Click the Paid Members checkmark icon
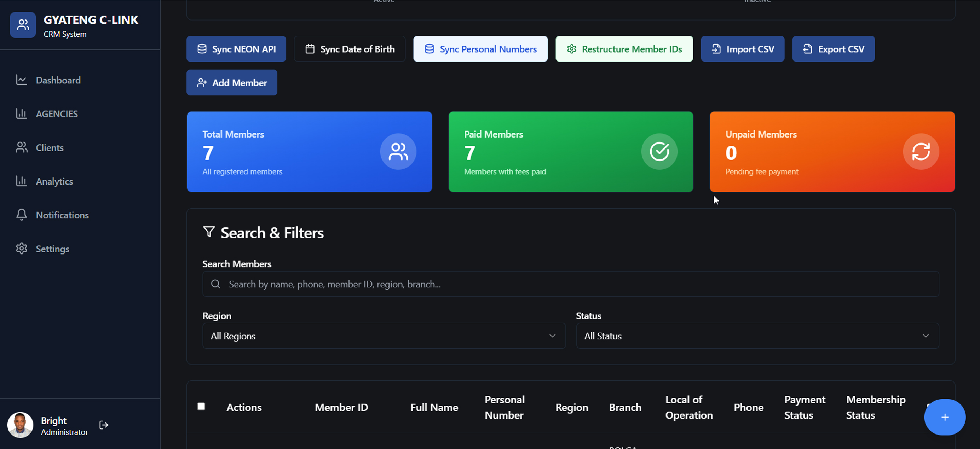Viewport: 980px width, 449px height. 659,152
